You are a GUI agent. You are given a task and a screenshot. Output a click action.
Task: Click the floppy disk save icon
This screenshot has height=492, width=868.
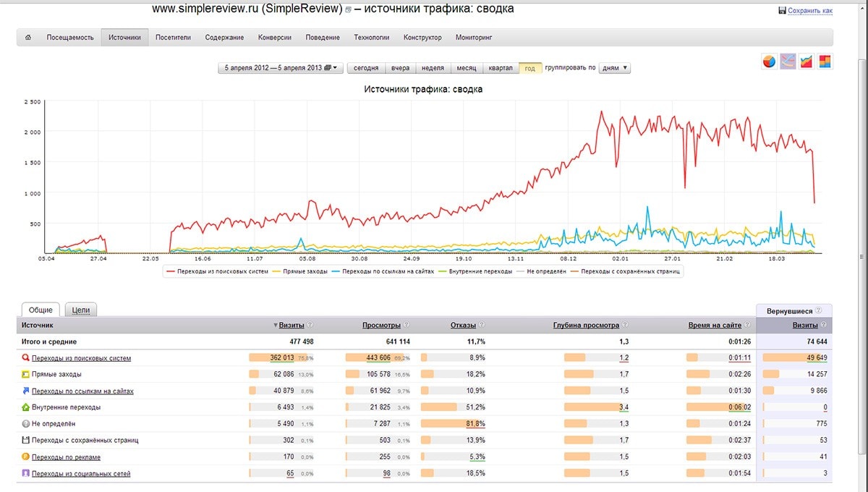click(x=782, y=11)
